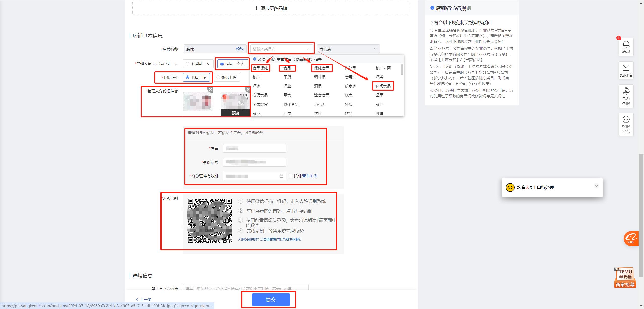Viewport: 644px width, 309px height.
Task: Click the calendar icon in 身份证件有效期 field
Action: point(281,176)
